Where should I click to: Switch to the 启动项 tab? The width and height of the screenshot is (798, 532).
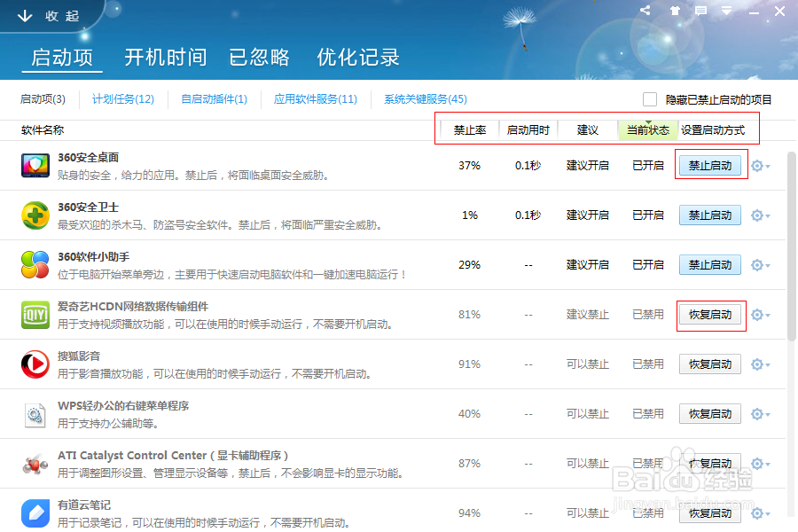62,57
